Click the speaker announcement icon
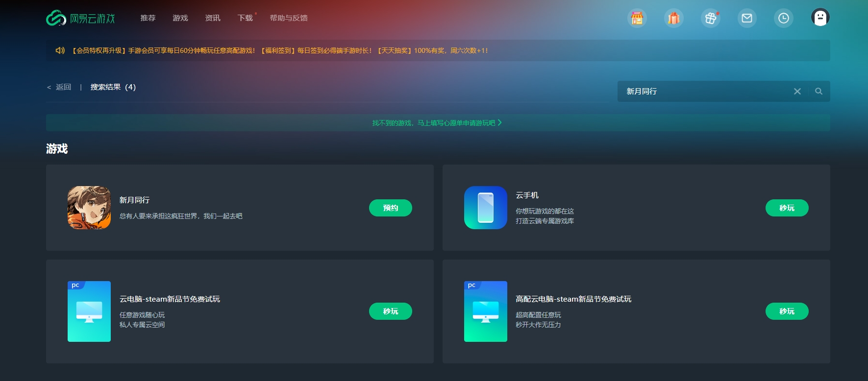 point(60,50)
